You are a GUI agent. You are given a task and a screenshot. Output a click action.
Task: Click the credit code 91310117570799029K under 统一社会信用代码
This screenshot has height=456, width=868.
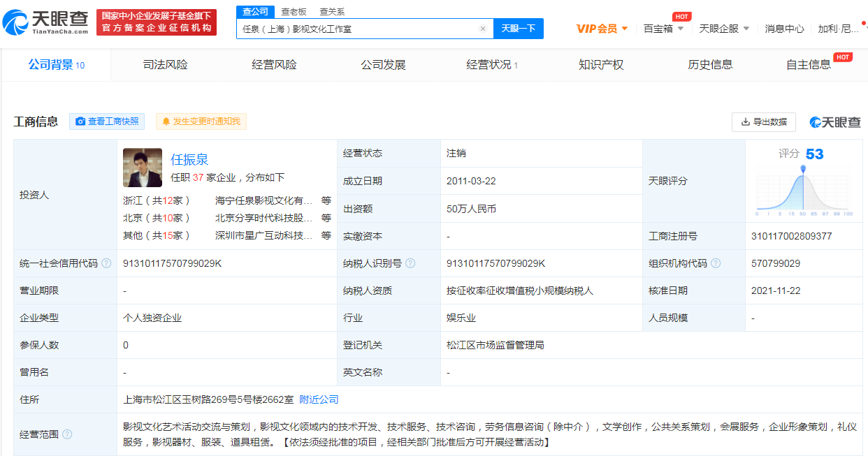172,263
